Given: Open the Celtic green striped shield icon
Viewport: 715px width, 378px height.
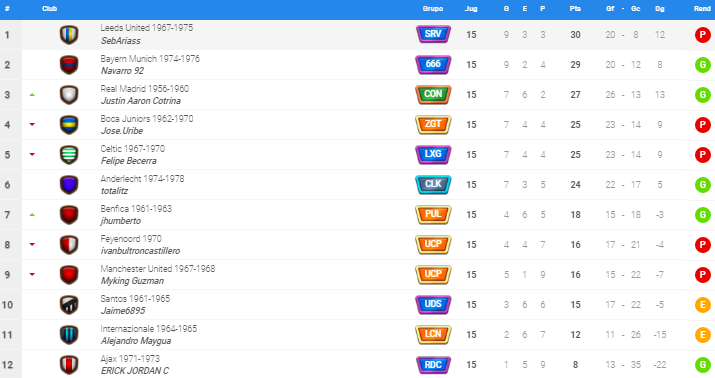Looking at the screenshot, I should coord(69,155).
